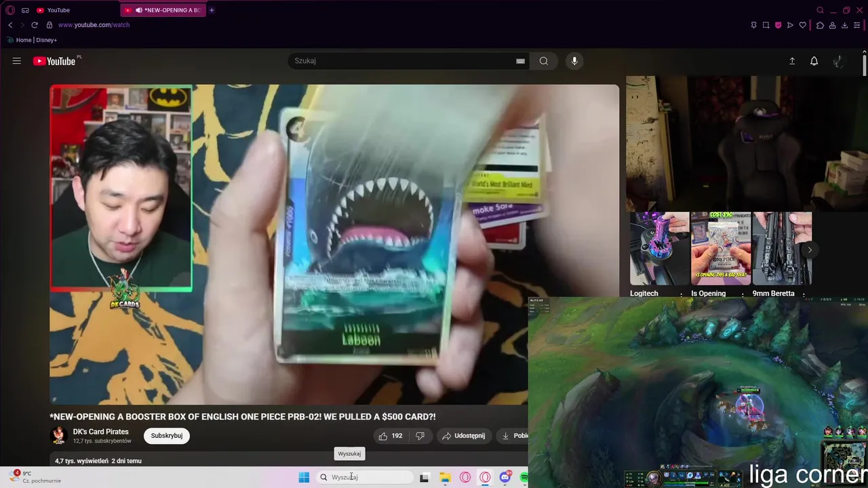
Task: Open options for the 9mm Beretta short
Action: (x=804, y=293)
